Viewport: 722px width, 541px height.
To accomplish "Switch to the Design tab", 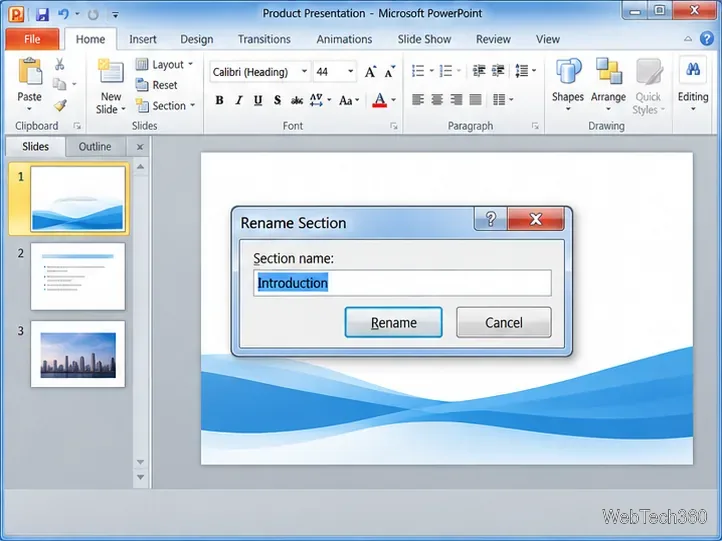I will click(x=197, y=39).
